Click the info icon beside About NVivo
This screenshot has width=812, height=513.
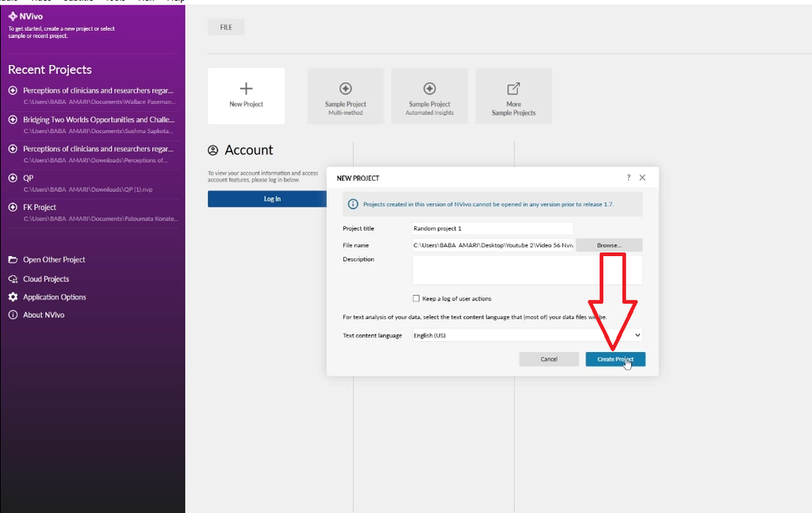13,315
